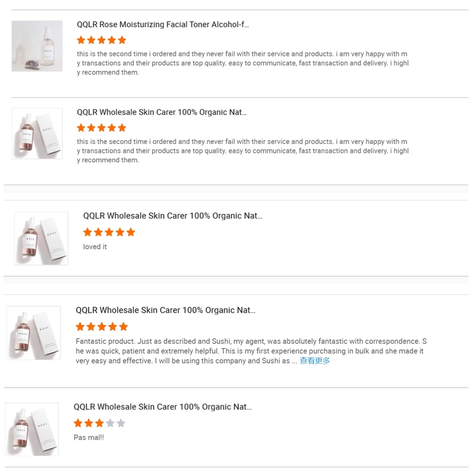The width and height of the screenshot is (472, 476).
Task: Expand full review with 查看更多 link
Action: coord(315,361)
